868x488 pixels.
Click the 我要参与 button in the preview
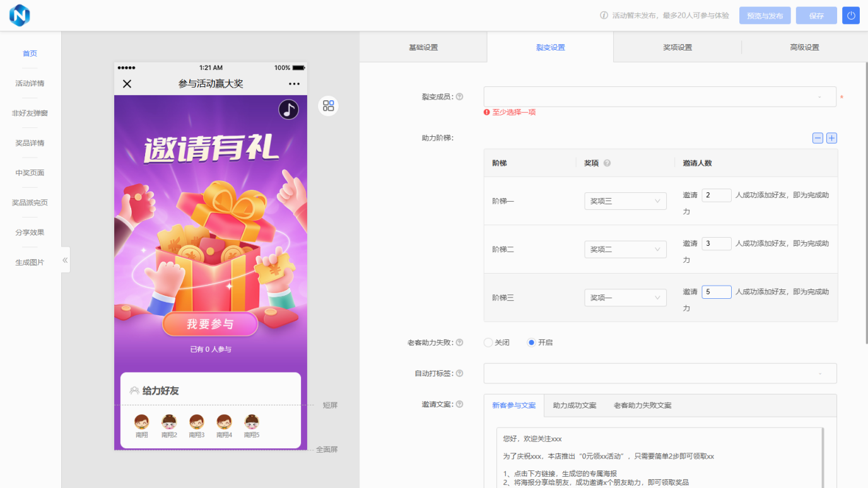[210, 323]
